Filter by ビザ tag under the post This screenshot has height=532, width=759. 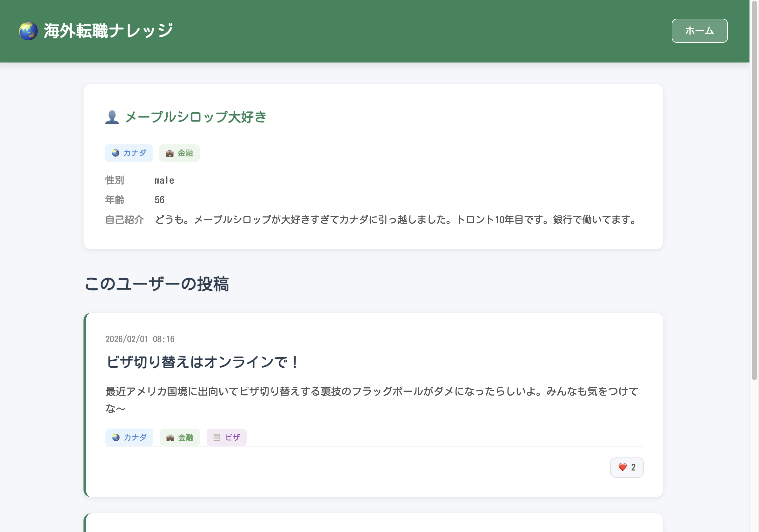226,437
